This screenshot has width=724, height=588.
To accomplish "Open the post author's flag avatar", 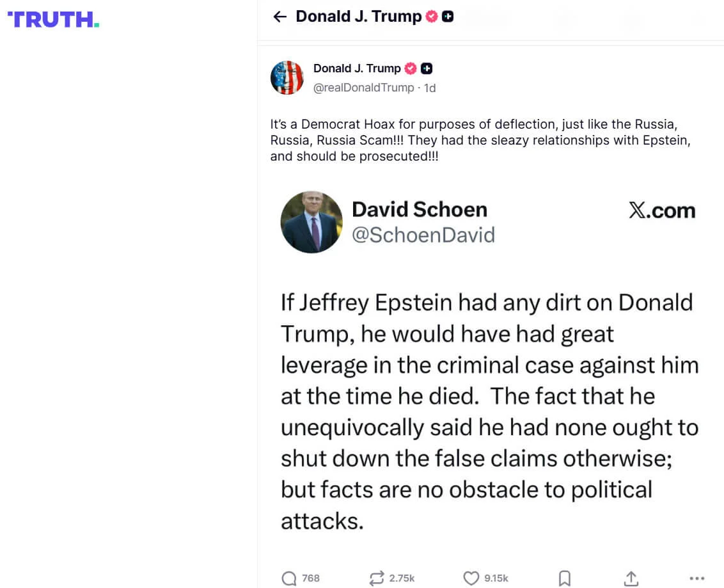I will pyautogui.click(x=287, y=78).
